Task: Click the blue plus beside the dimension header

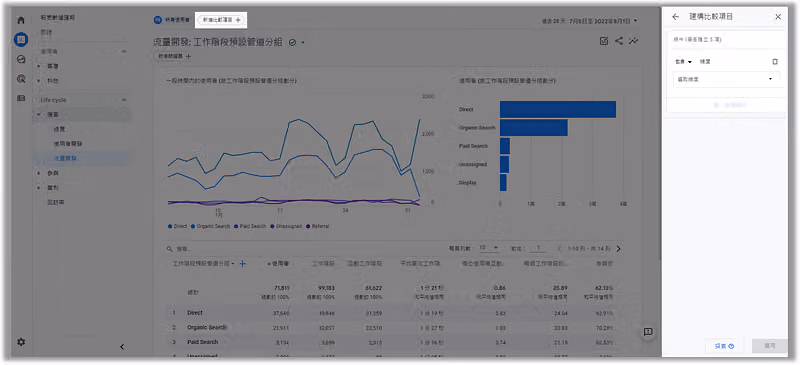Action: pyautogui.click(x=243, y=263)
